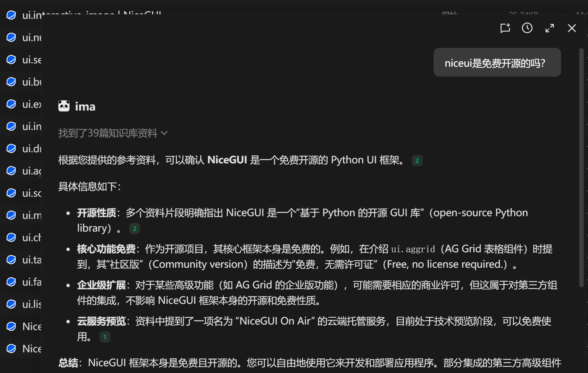The width and height of the screenshot is (588, 373).
Task: Click the bold 云服务预览 bullet heading
Action: pos(101,321)
